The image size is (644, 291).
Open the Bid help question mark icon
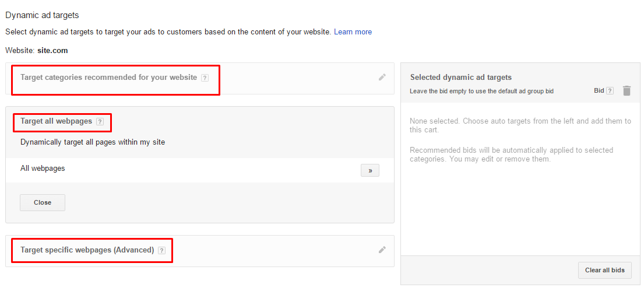click(610, 91)
